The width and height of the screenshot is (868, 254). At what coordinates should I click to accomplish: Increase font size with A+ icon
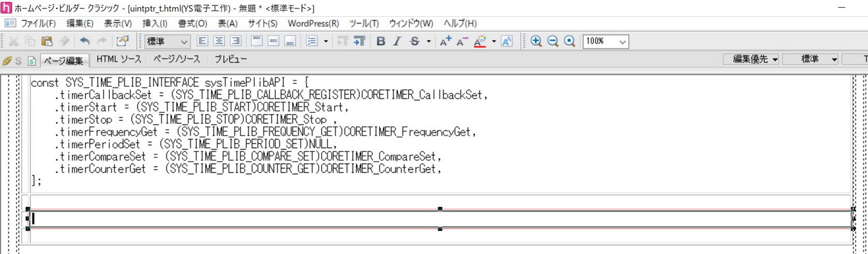pyautogui.click(x=445, y=42)
